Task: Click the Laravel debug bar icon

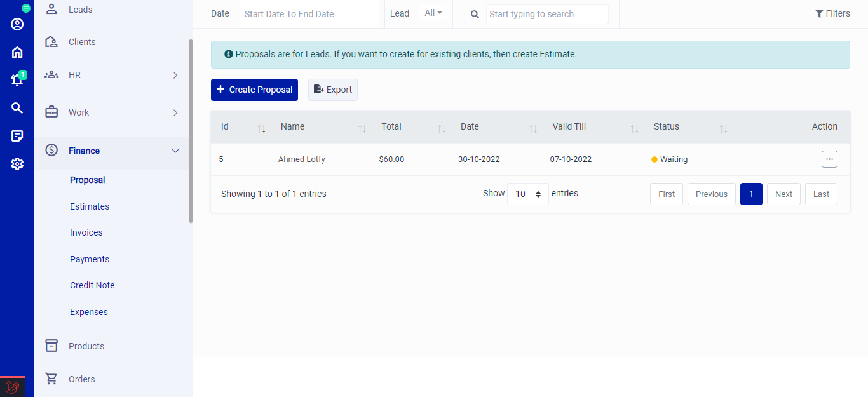Action: coord(12,387)
